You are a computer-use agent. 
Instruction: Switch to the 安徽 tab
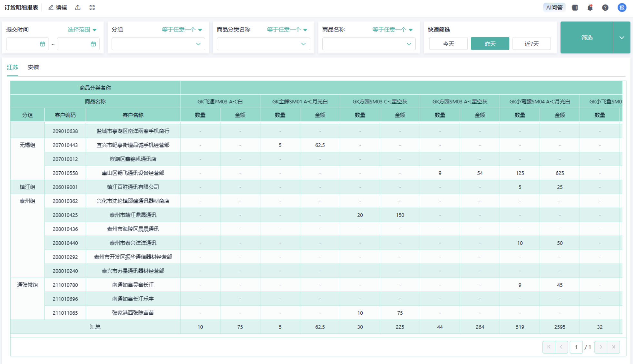click(33, 67)
